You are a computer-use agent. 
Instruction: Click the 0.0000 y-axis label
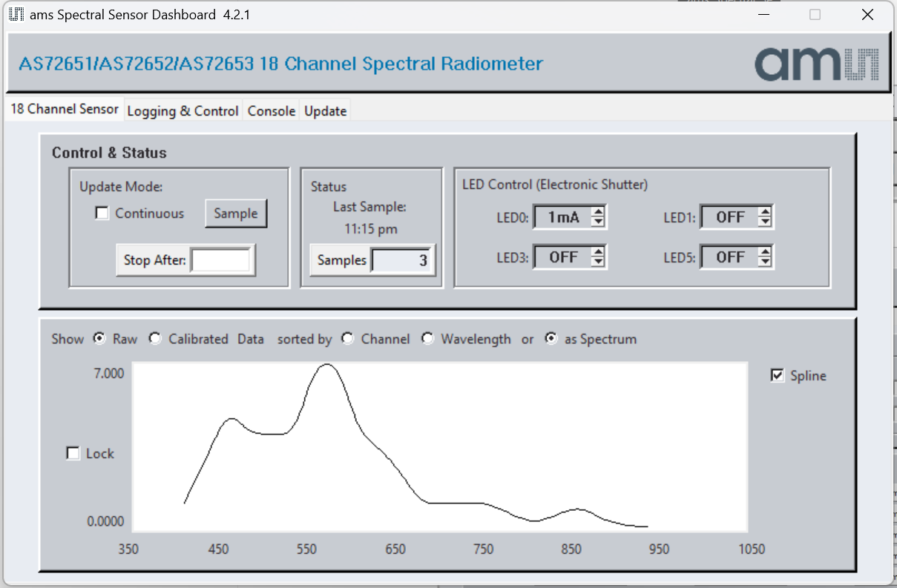coord(105,521)
